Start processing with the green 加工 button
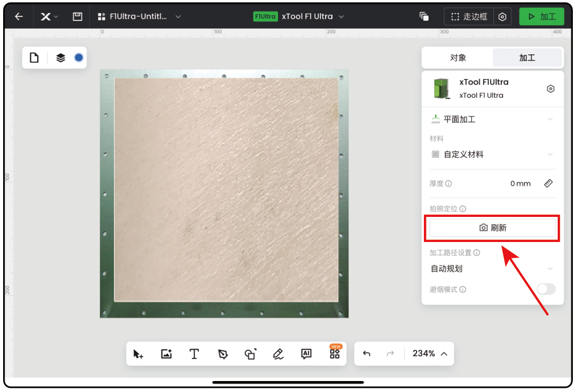 coord(542,17)
